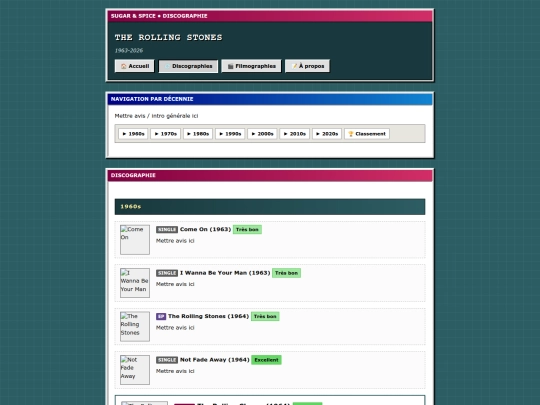Click the Navigation par décennie header
The image size is (540, 405).
(270, 99)
